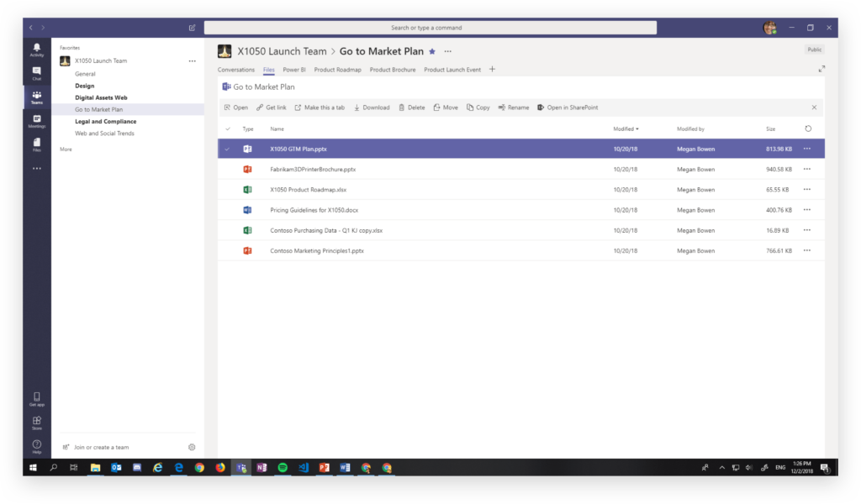
Task: Click Get app icon in left rail
Action: (x=37, y=399)
